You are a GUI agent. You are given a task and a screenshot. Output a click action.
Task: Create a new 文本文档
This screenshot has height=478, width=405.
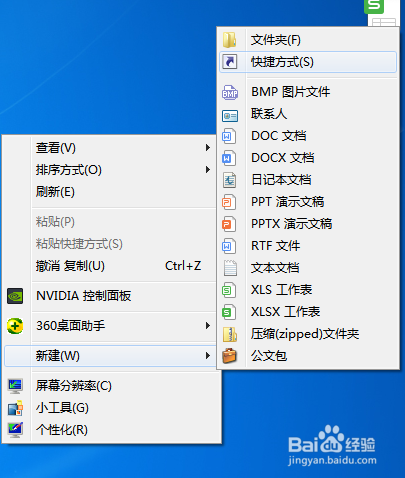click(x=308, y=268)
